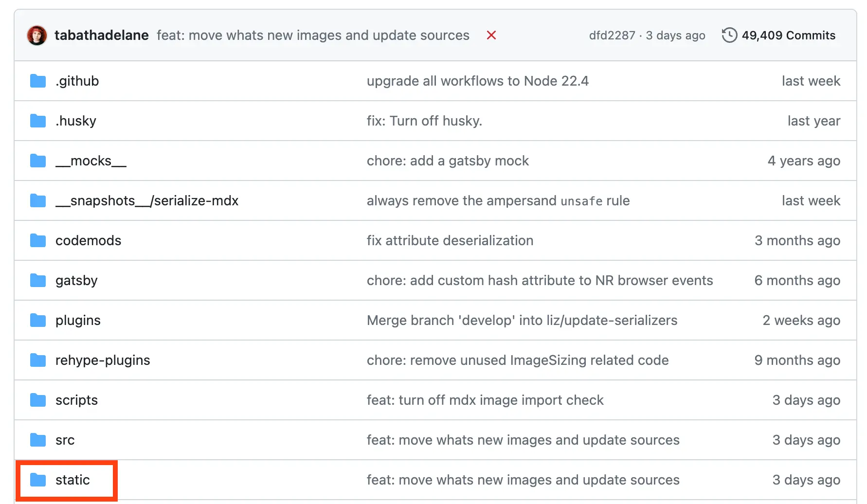Click the plugins folder icon
This screenshot has height=504, width=867.
[38, 321]
